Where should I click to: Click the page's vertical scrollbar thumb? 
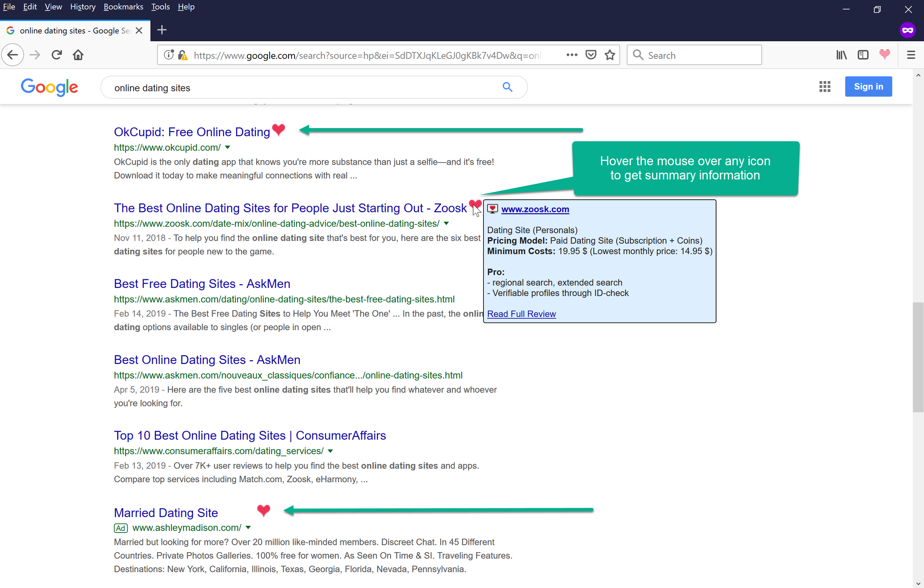(918, 358)
